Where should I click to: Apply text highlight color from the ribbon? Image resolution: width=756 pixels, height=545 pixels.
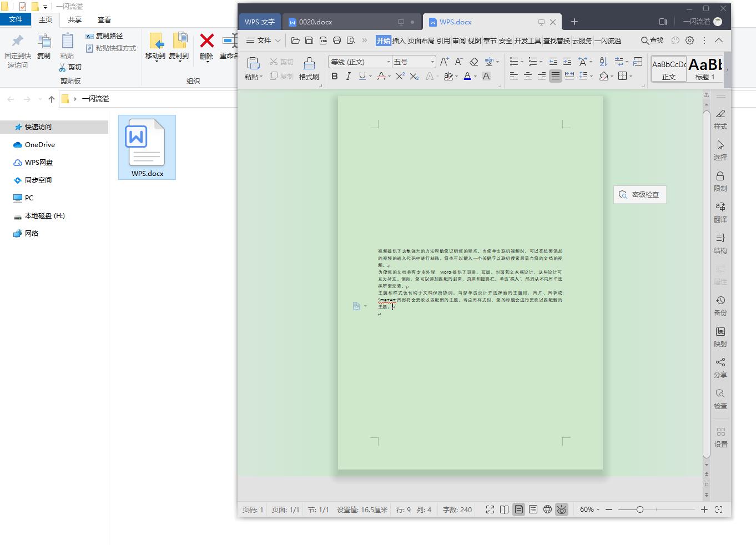tap(450, 76)
